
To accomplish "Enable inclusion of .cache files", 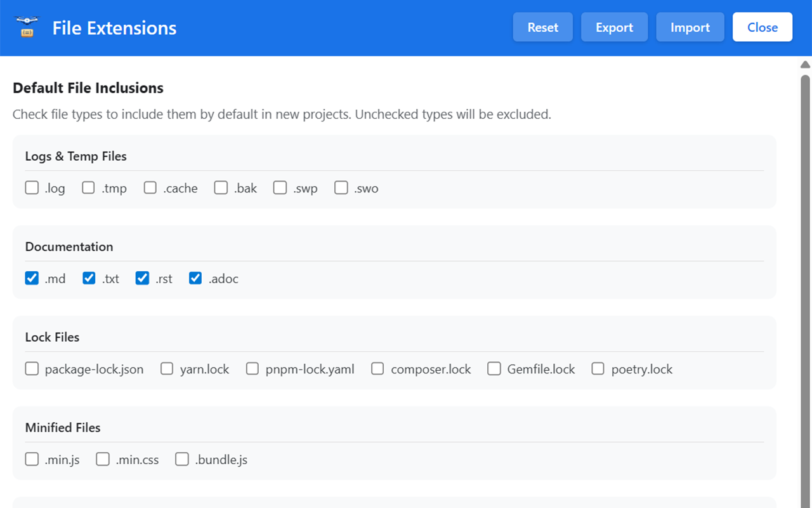I will pos(150,187).
